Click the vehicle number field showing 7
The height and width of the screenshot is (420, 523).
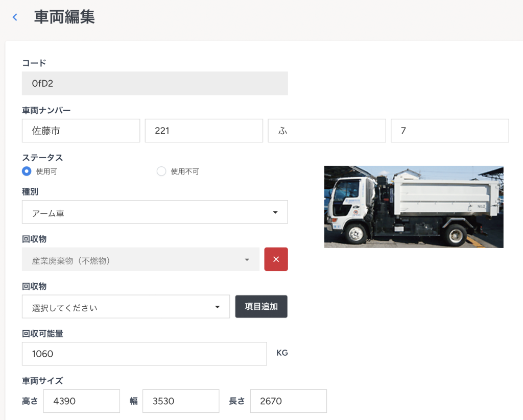pyautogui.click(x=449, y=131)
